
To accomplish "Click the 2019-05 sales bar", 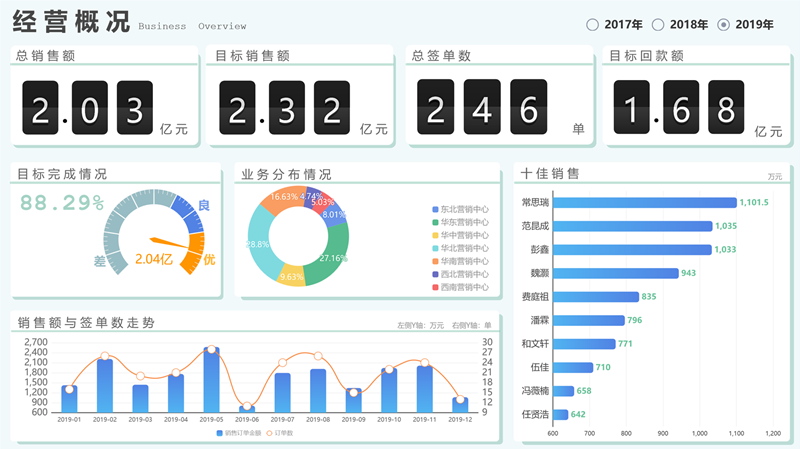I will coord(211,381).
